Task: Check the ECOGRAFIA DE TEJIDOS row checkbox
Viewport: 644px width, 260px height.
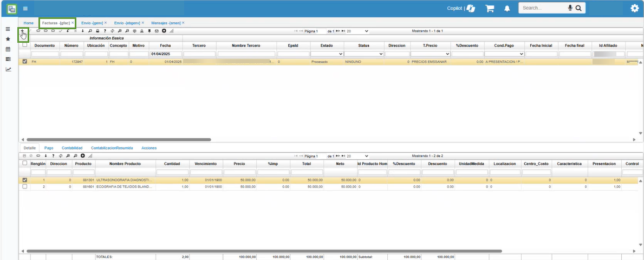Action: tap(25, 186)
